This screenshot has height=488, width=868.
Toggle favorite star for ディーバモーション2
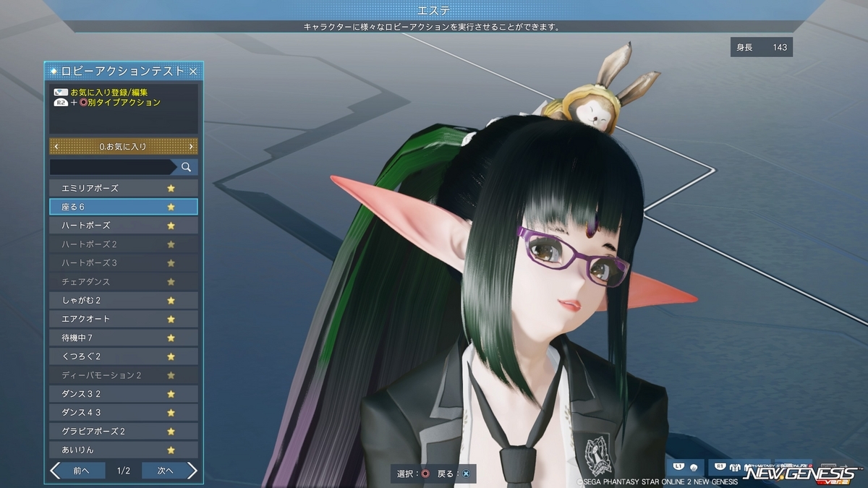click(171, 375)
